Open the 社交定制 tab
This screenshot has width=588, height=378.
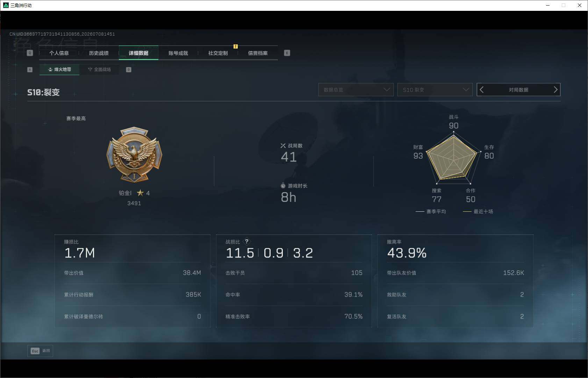218,53
